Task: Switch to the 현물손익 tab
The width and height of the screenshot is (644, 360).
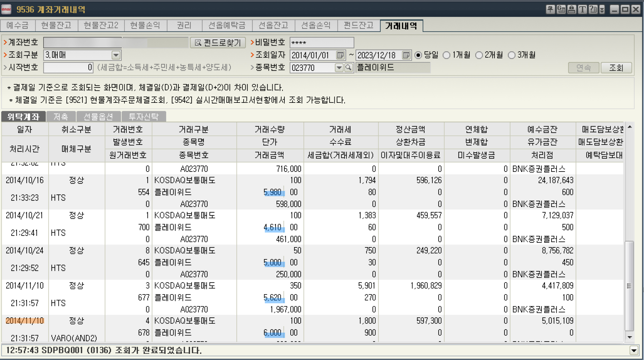Action: [x=145, y=26]
